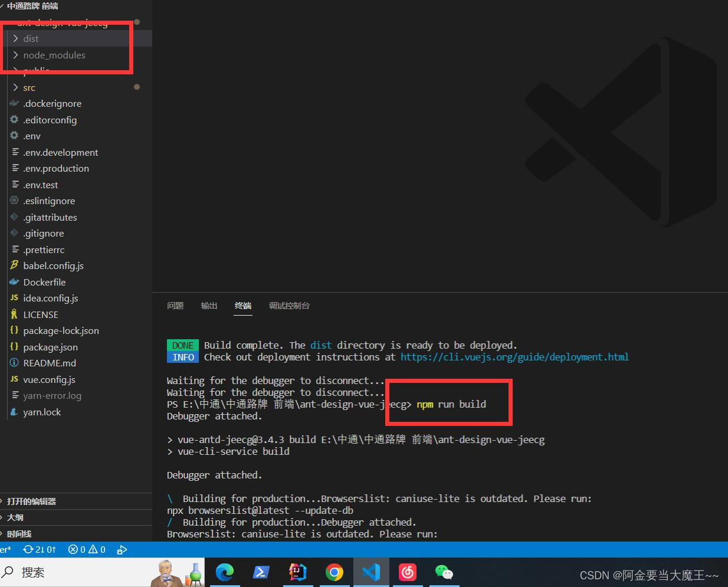Click the README.md info icon
728x587 pixels.
[14, 363]
